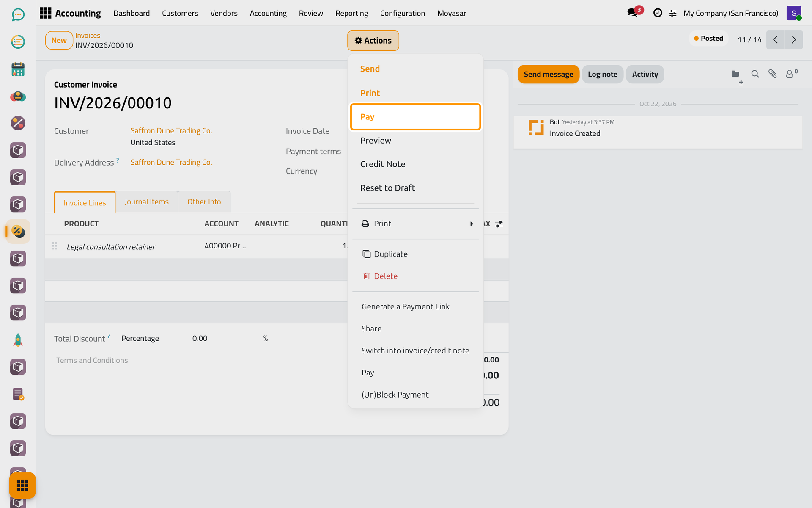Image resolution: width=812 pixels, height=508 pixels.
Task: Open the Reporting top menu
Action: point(351,13)
